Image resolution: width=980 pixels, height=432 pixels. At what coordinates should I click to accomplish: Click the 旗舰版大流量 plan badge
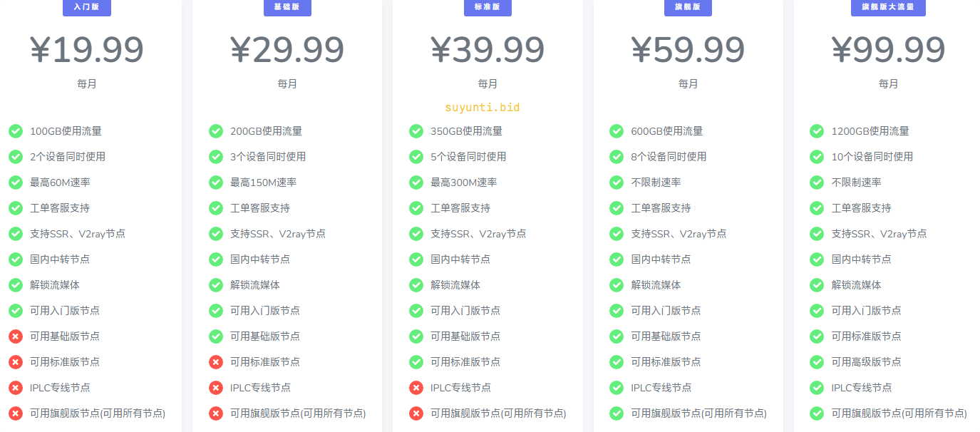pyautogui.click(x=888, y=7)
